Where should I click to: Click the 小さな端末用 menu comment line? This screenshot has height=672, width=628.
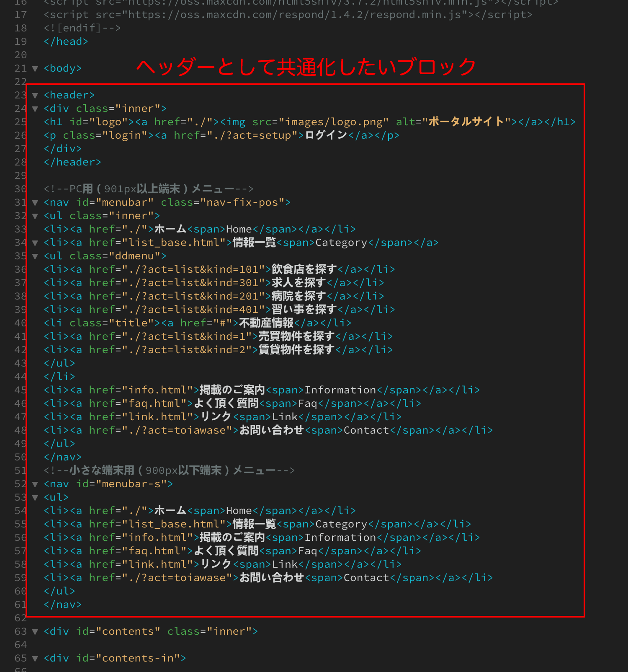[169, 470]
